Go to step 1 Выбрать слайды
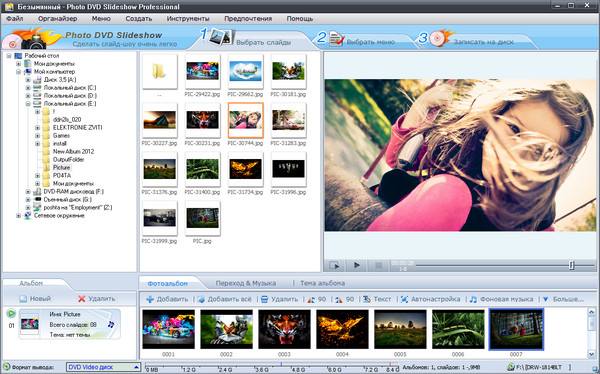The image size is (600, 374). tap(253, 40)
